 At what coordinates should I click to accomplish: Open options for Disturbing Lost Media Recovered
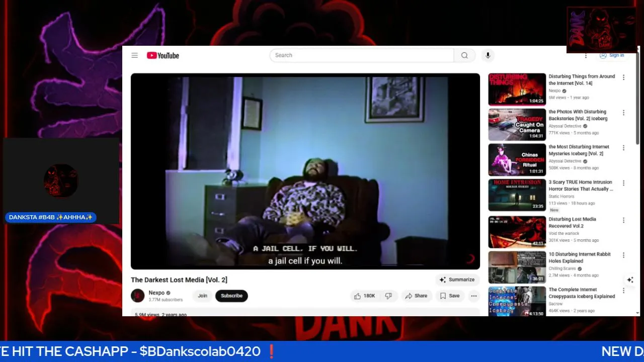623,220
